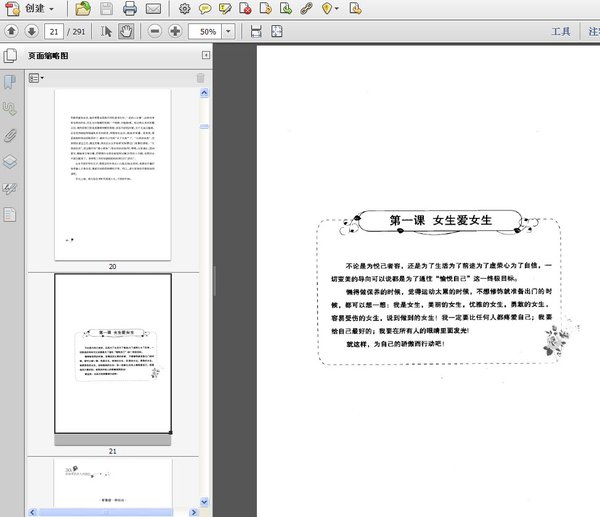Open the 工具 (Tools) pane
The width and height of the screenshot is (600, 517).
561,32
